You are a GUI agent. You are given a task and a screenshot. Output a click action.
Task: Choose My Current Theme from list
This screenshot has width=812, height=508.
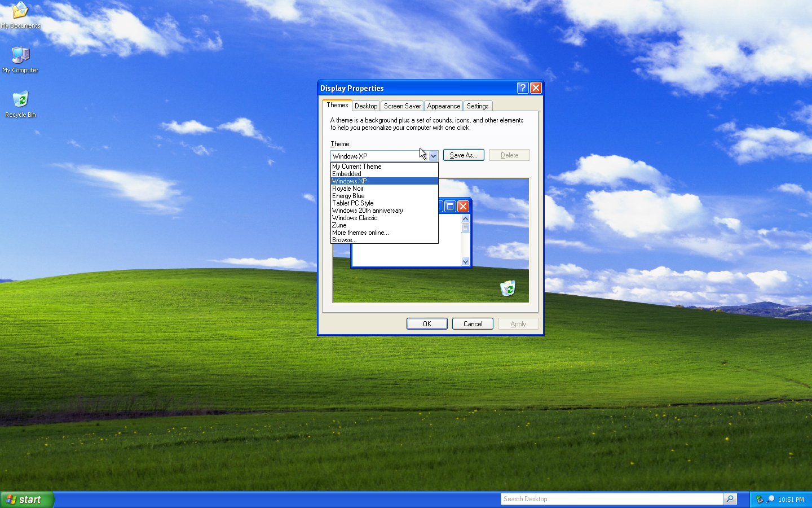(x=384, y=167)
